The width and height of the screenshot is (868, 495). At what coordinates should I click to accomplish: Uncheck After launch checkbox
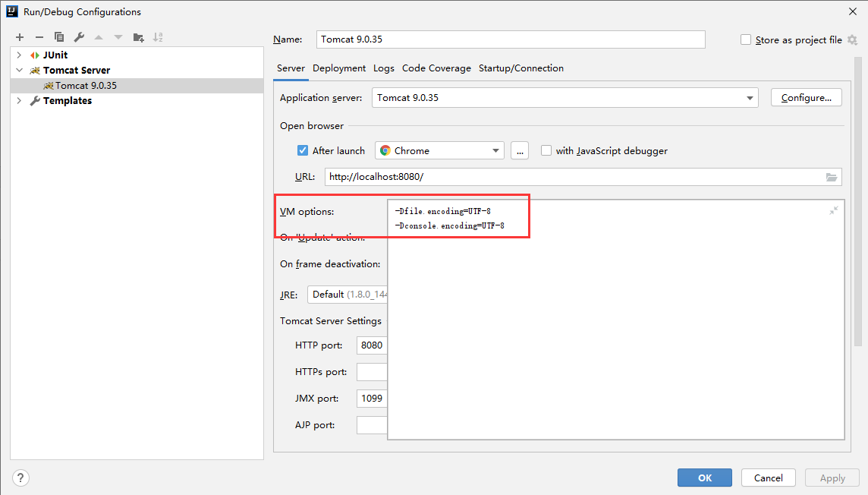303,150
